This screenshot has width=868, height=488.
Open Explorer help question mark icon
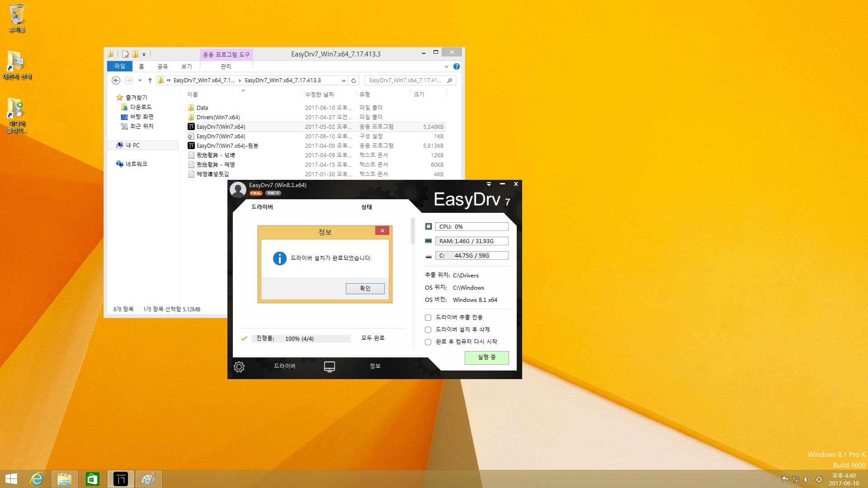tap(457, 66)
